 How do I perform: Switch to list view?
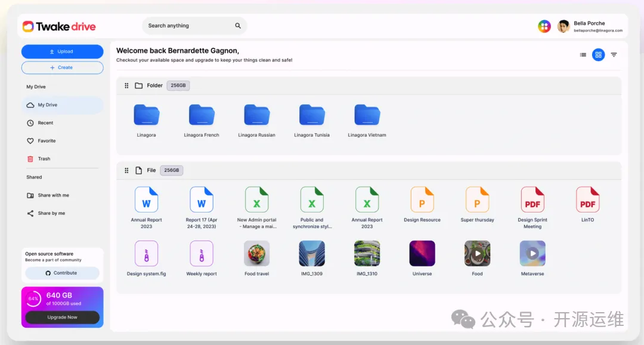pyautogui.click(x=583, y=55)
